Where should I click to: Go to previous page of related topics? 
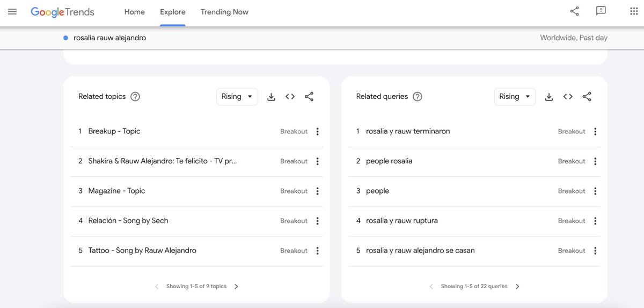(x=157, y=286)
